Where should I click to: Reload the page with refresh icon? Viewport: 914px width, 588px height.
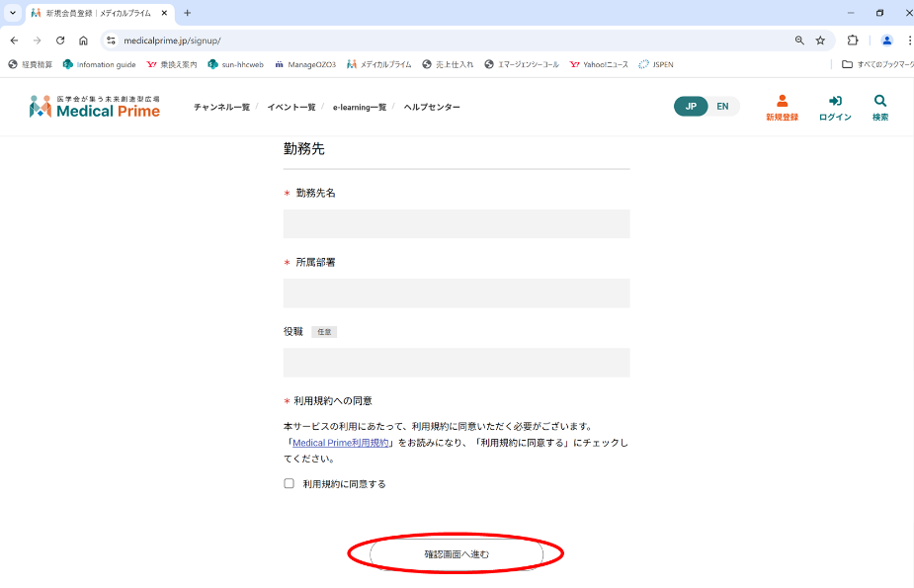pyautogui.click(x=60, y=41)
